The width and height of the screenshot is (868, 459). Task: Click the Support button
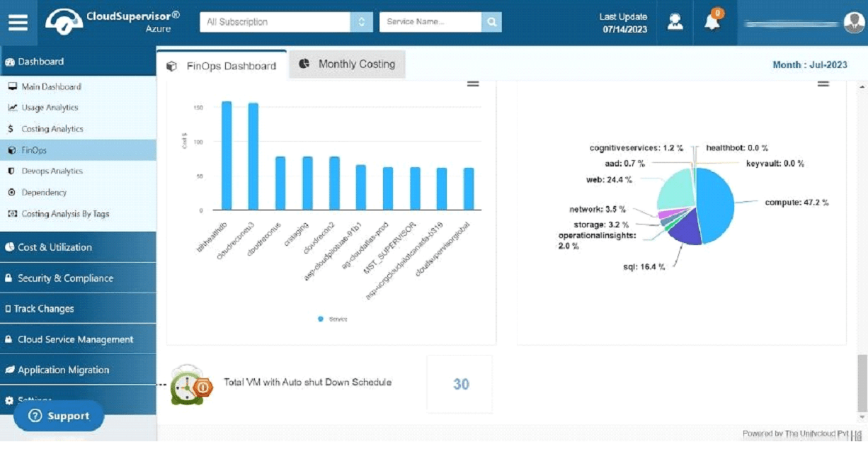(x=59, y=416)
